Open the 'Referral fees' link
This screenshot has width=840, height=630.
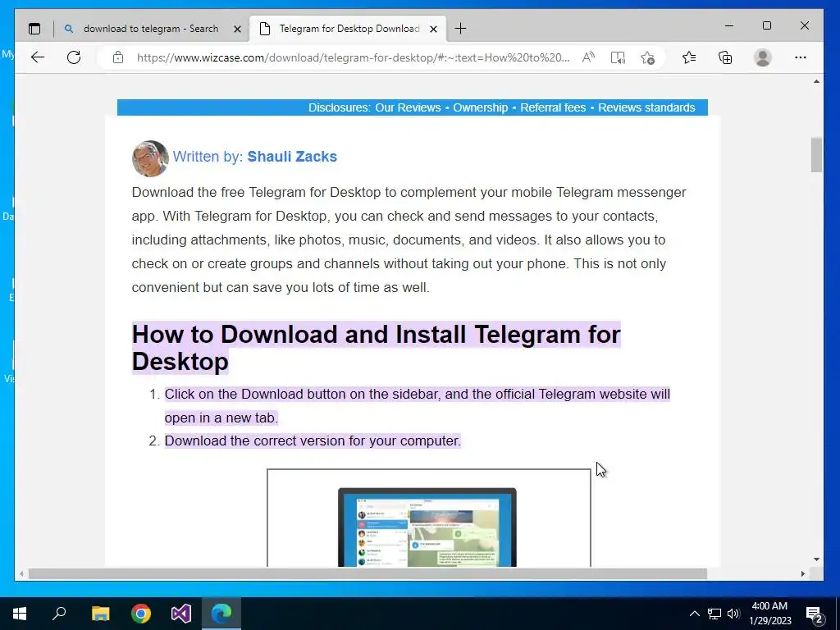[553, 107]
